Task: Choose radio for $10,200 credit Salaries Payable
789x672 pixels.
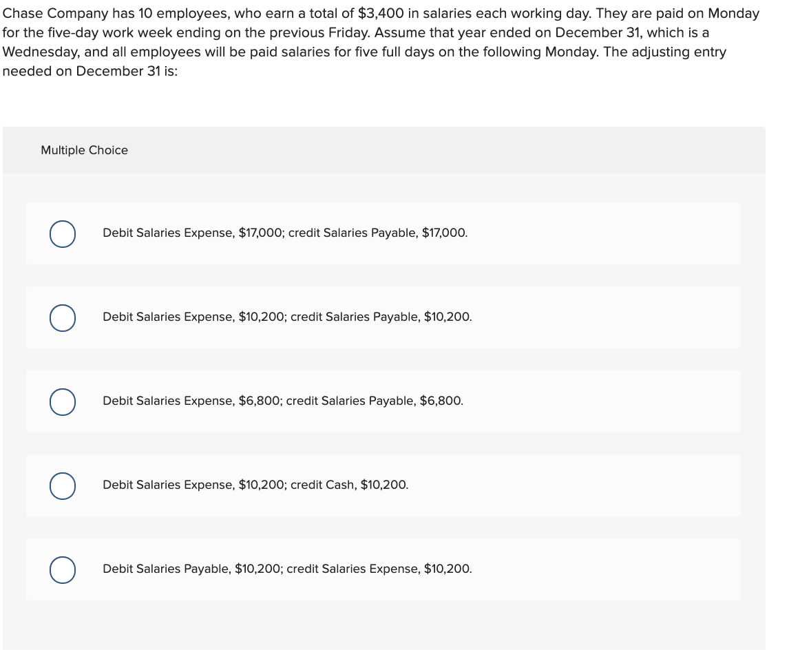Action: pyautogui.click(x=63, y=318)
